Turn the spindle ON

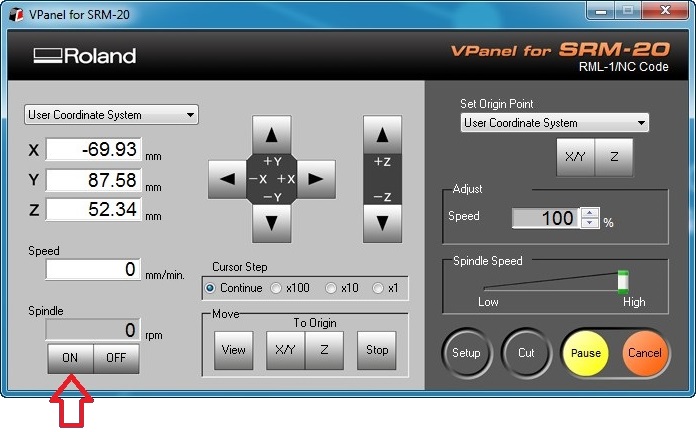point(70,358)
